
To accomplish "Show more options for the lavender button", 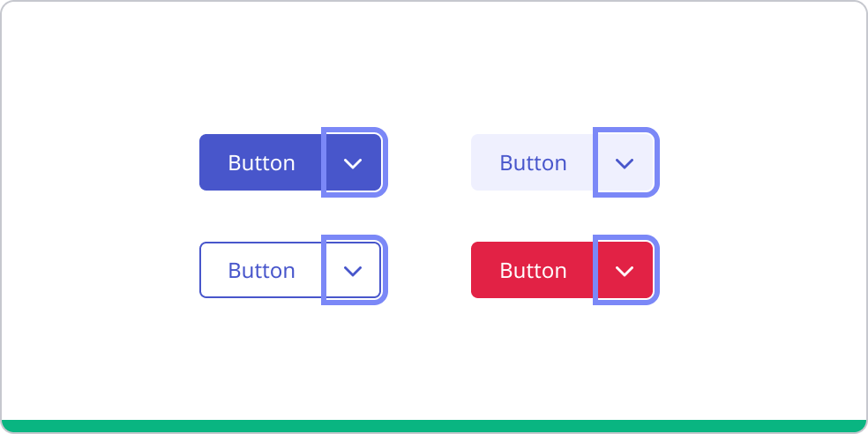I will [x=625, y=162].
